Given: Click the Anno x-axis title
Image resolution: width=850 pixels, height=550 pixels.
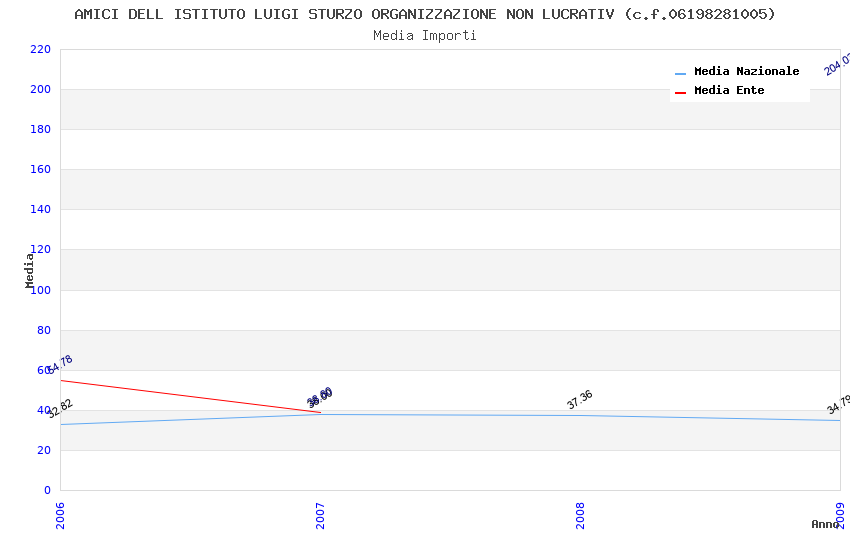Looking at the screenshot, I should click(x=825, y=524).
